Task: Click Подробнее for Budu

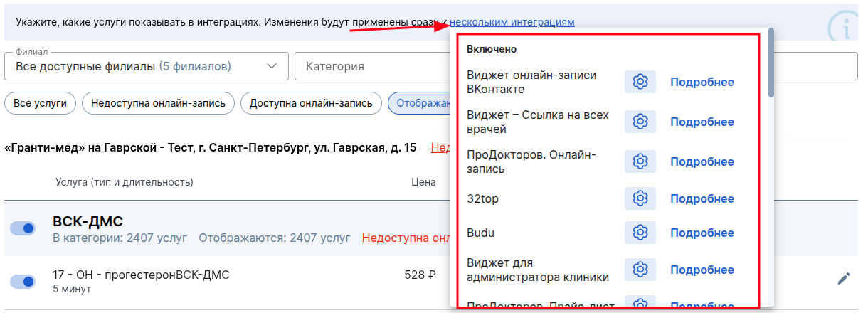Action: point(702,233)
